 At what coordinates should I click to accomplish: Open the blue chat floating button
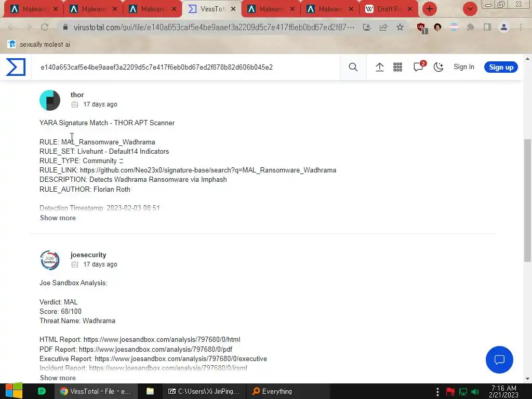pyautogui.click(x=499, y=360)
